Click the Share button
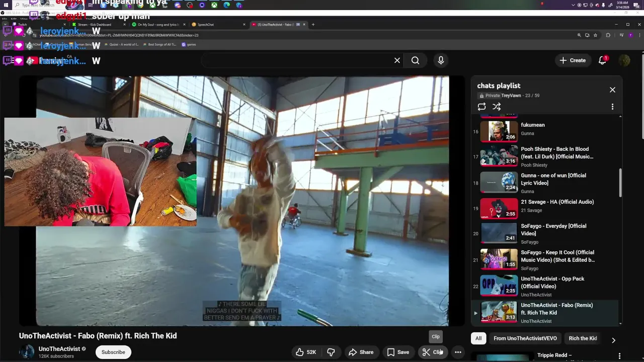 pos(361,352)
